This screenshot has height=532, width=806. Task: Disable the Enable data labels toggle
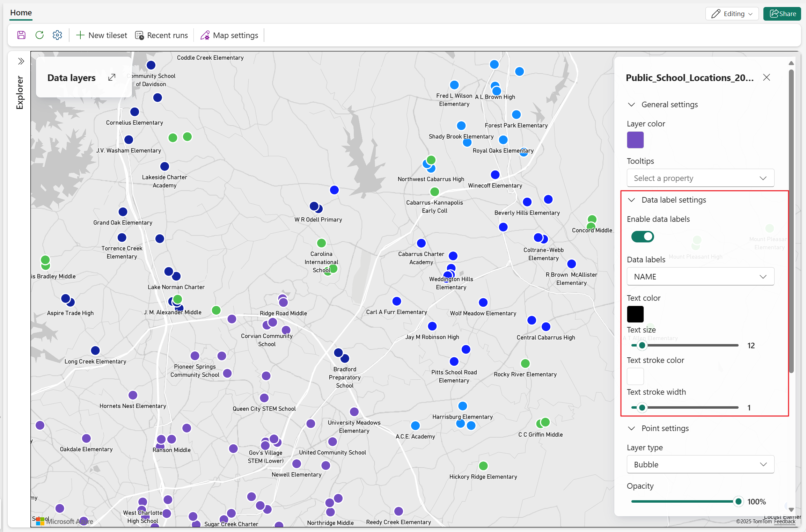[x=642, y=236]
